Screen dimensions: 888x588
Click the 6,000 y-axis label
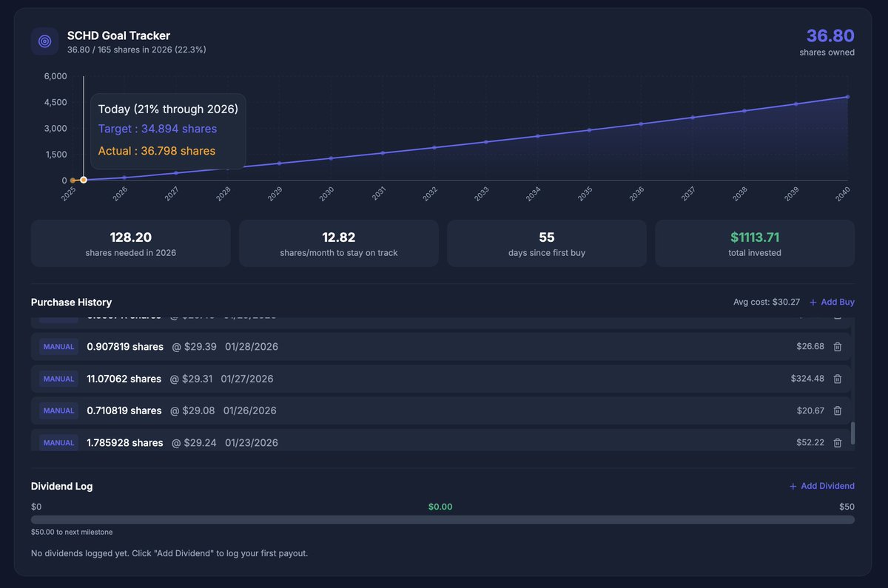pyautogui.click(x=55, y=76)
